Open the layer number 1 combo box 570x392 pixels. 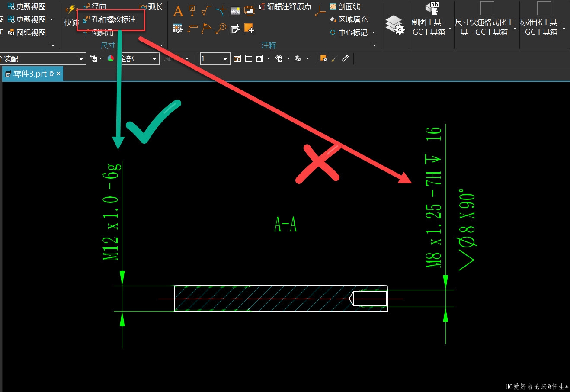click(215, 59)
